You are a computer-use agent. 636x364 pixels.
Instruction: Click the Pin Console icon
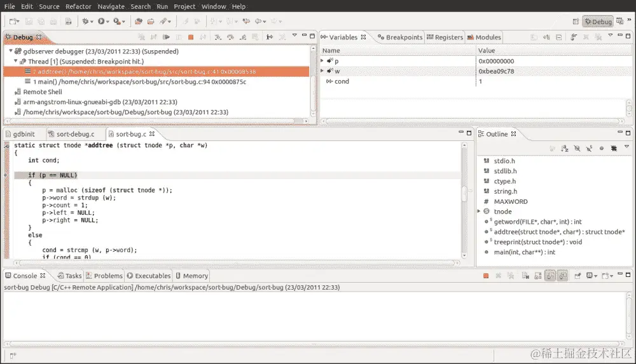(577, 276)
